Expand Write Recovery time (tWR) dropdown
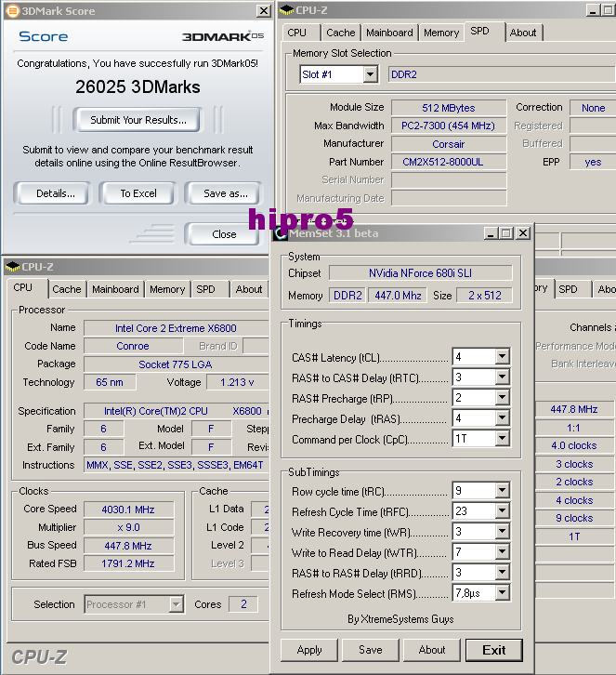 [502, 532]
